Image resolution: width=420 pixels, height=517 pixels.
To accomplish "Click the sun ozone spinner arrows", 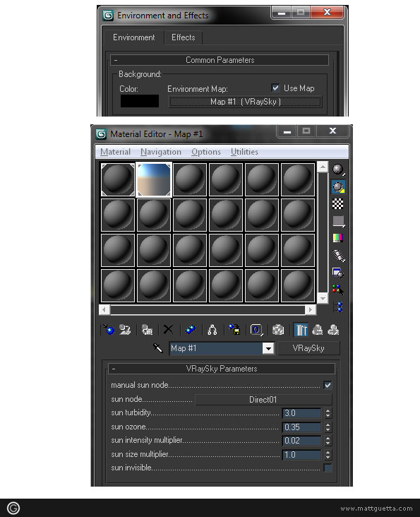I will click(328, 427).
